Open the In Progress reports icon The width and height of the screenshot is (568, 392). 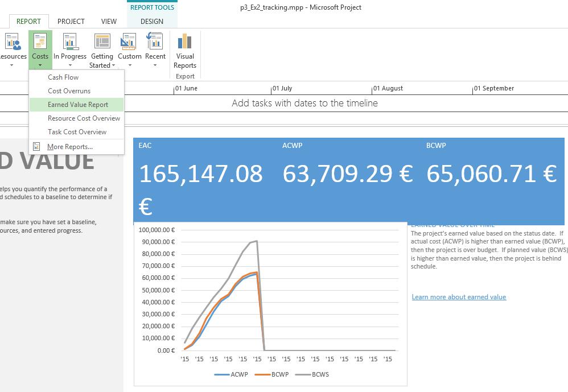click(70, 42)
